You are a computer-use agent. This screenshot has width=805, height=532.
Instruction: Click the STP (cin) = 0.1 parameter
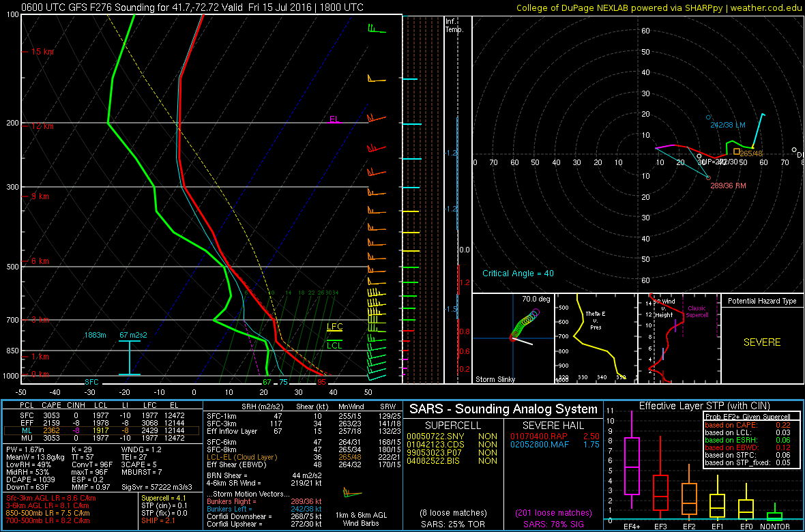tap(165, 505)
